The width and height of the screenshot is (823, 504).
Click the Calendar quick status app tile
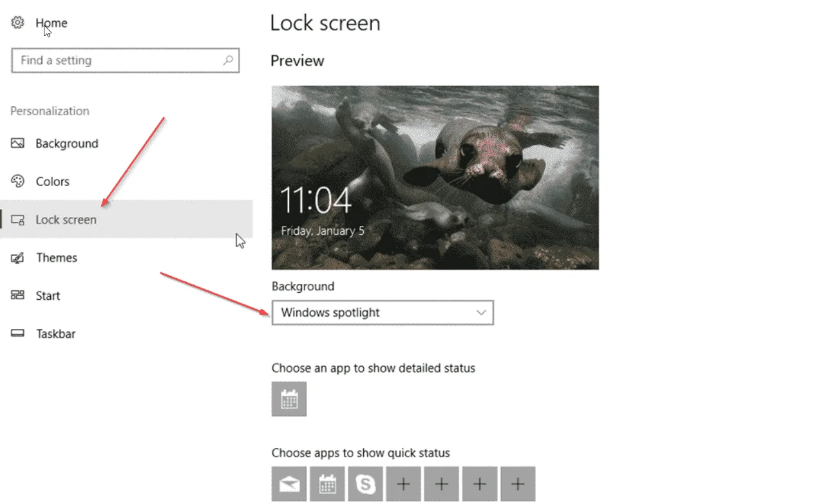(327, 484)
